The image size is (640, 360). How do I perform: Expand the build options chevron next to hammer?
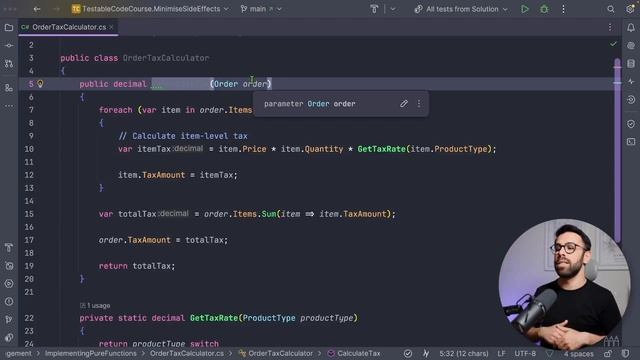pyautogui.click(x=393, y=9)
